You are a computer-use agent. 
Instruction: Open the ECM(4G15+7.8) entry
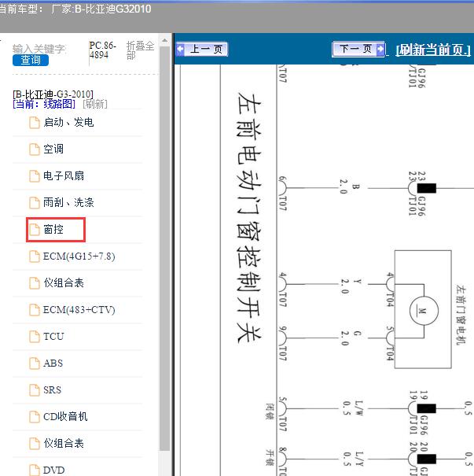(x=79, y=256)
